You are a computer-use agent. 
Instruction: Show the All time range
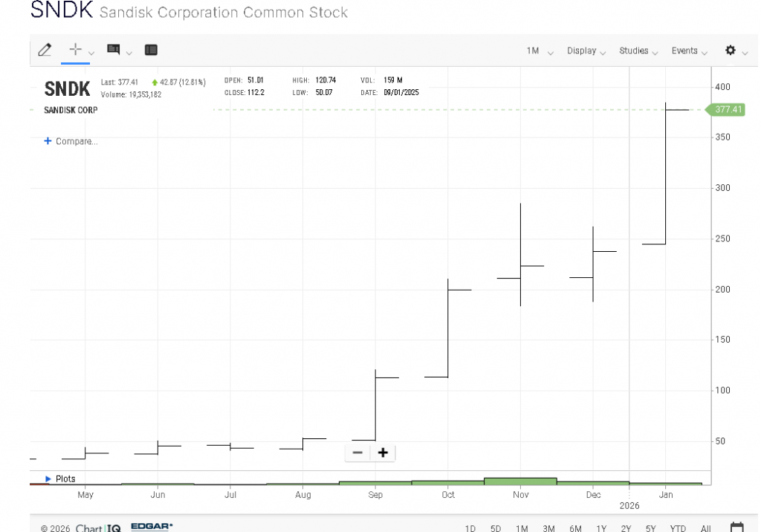705,528
